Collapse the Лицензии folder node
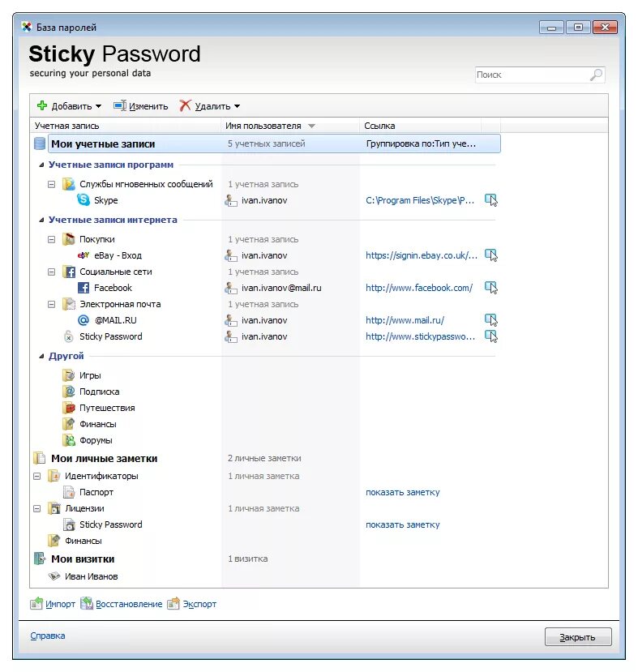The height and width of the screenshot is (672, 638). (36, 508)
